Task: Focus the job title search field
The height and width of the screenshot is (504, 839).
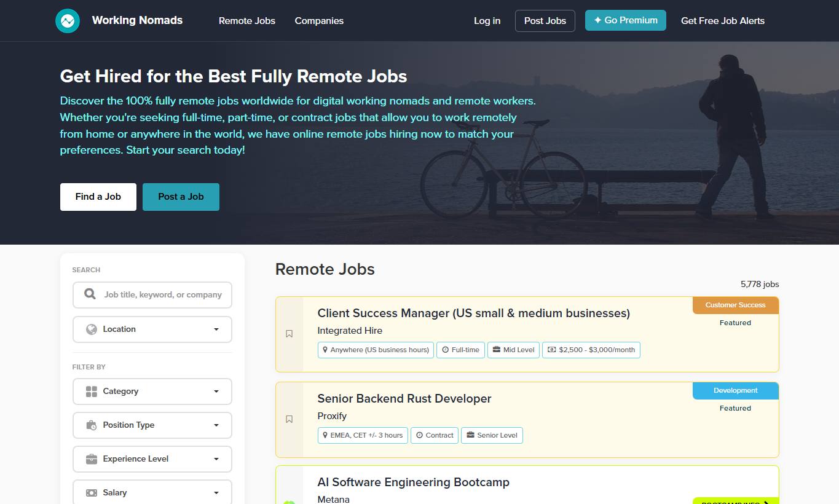Action: tap(152, 295)
